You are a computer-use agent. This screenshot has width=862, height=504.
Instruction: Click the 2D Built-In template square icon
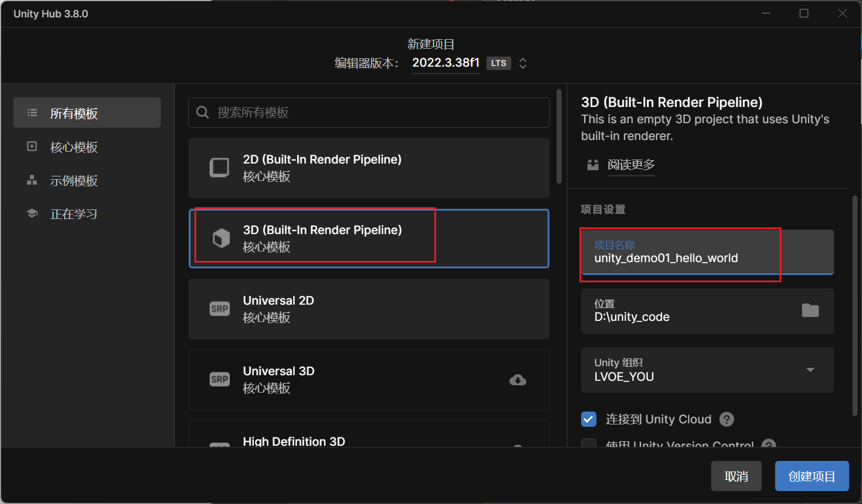tap(219, 167)
